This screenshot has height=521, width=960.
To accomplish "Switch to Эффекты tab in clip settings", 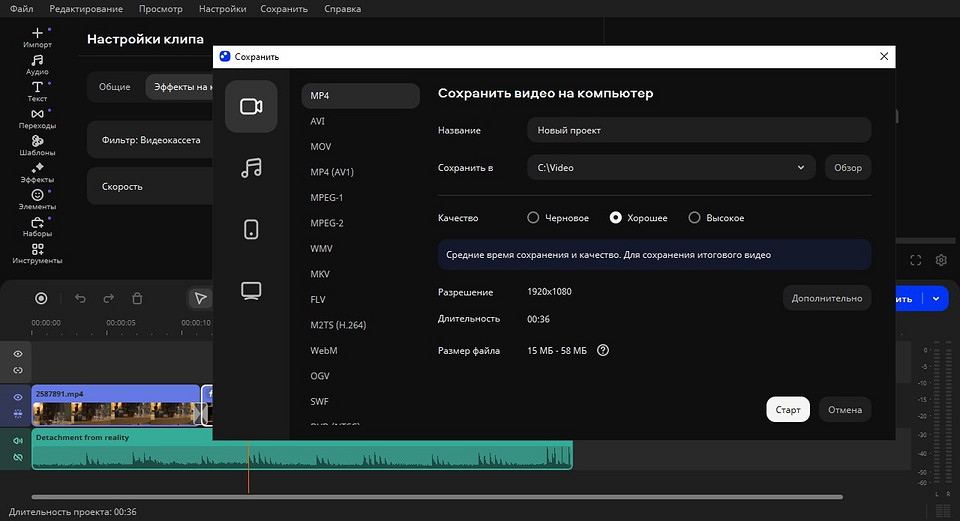I will click(180, 87).
